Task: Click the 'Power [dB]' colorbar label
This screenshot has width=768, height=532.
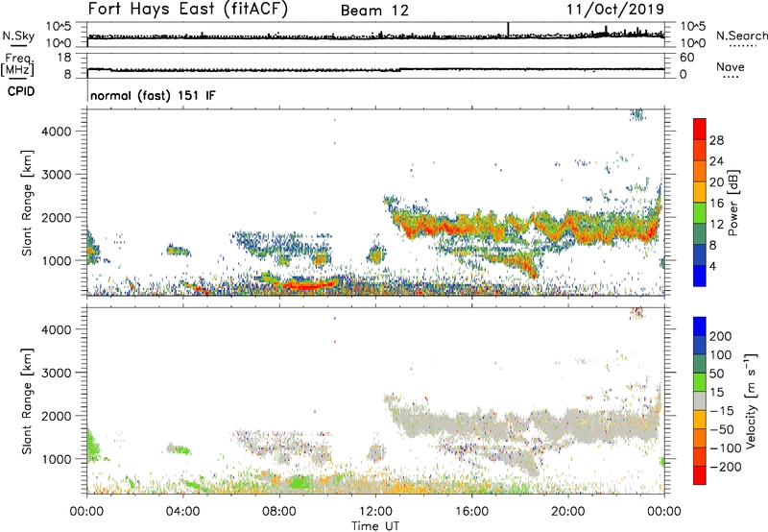Action: pos(732,203)
